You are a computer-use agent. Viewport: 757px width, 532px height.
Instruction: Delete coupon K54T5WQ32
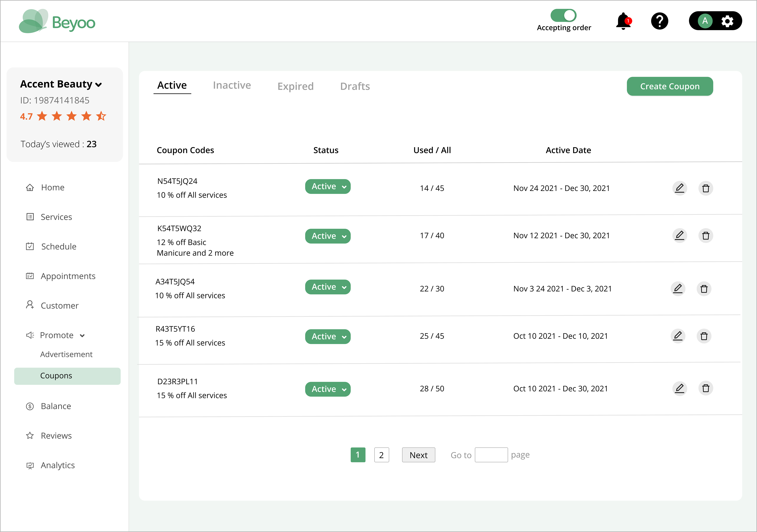pos(706,236)
